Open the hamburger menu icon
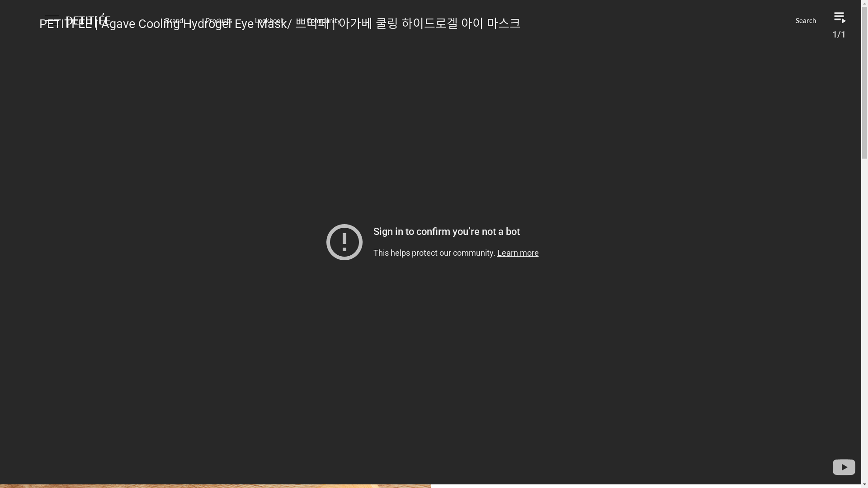This screenshot has width=868, height=488. (x=52, y=20)
